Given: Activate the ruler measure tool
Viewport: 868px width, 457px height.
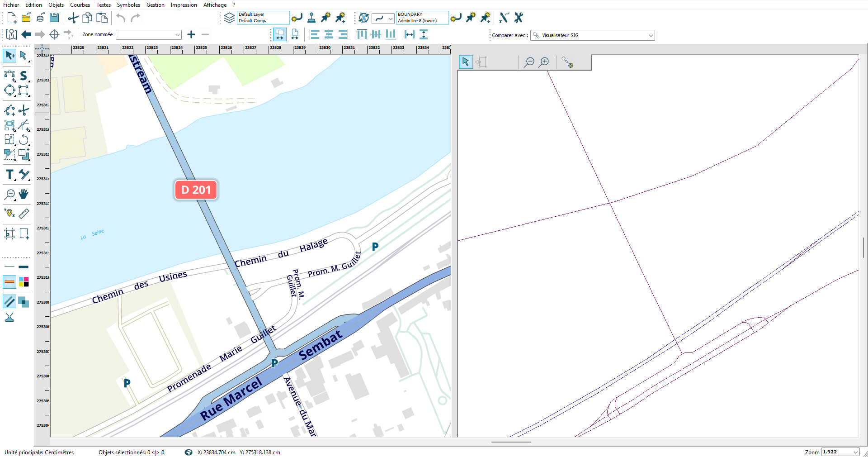Looking at the screenshot, I should tap(24, 214).
